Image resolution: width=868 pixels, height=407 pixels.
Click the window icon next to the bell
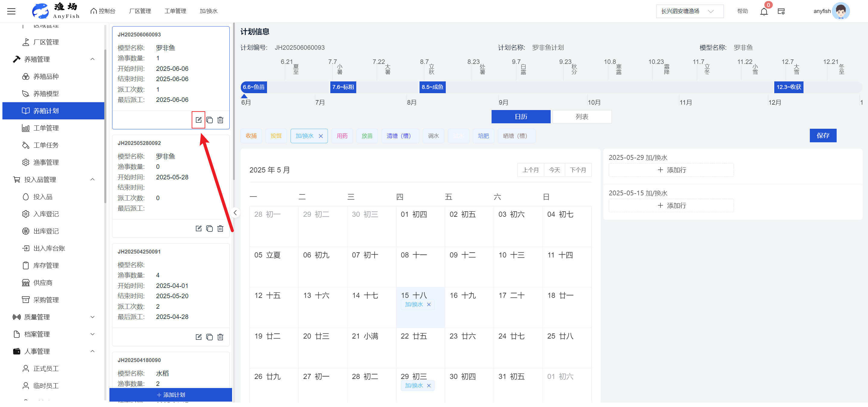click(781, 11)
